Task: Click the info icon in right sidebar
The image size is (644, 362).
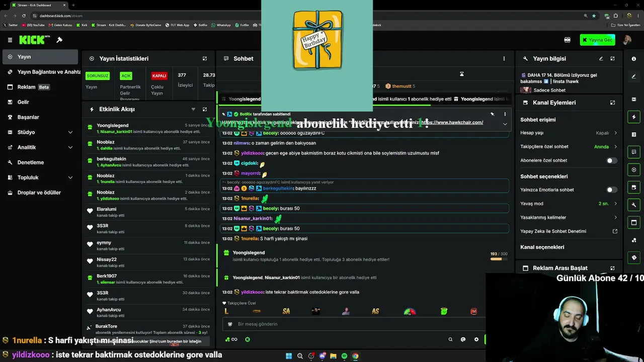Action: (x=633, y=59)
